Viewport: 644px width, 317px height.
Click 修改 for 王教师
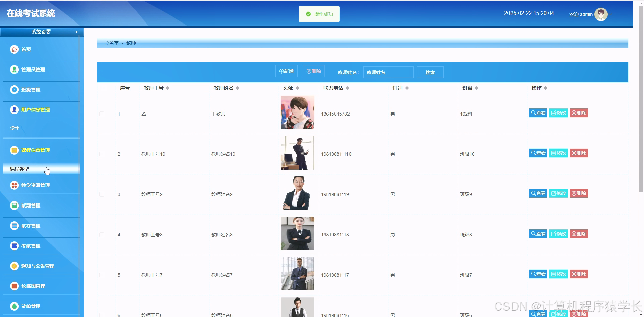[x=558, y=113]
